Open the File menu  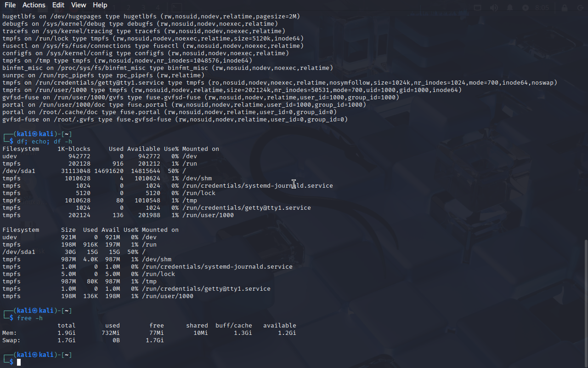pyautogui.click(x=10, y=5)
